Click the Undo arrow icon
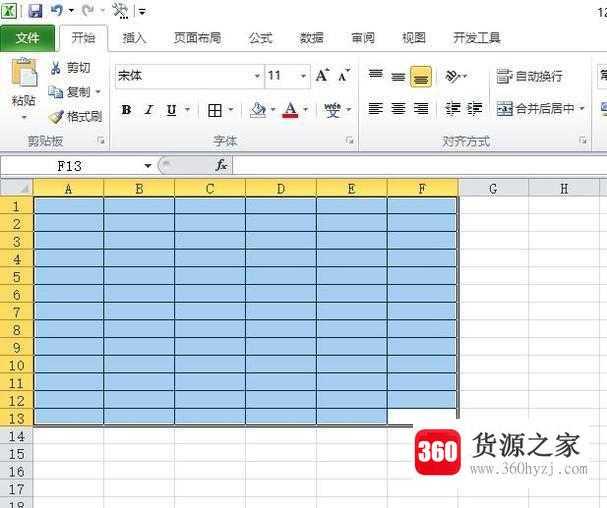 click(57, 10)
